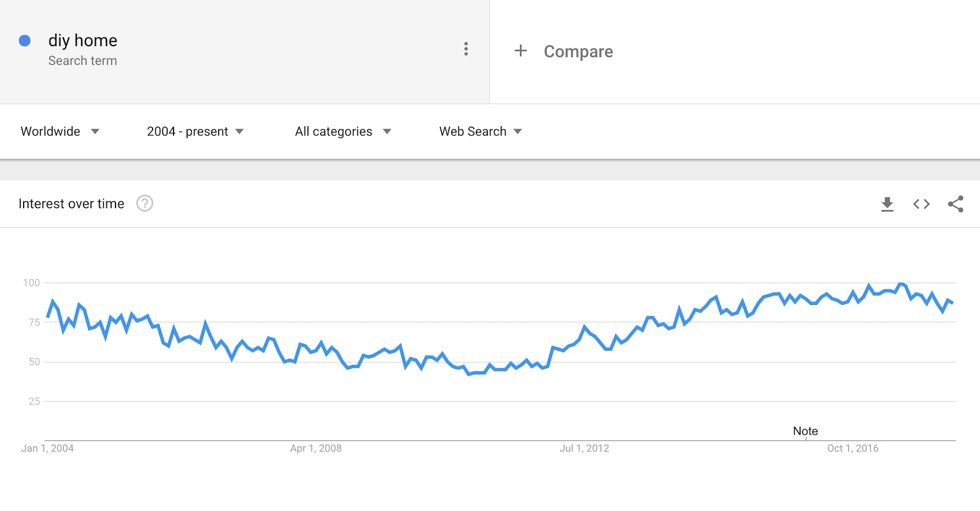Expand the All categories dropdown
Image resolution: width=980 pixels, height=511 pixels.
(342, 132)
